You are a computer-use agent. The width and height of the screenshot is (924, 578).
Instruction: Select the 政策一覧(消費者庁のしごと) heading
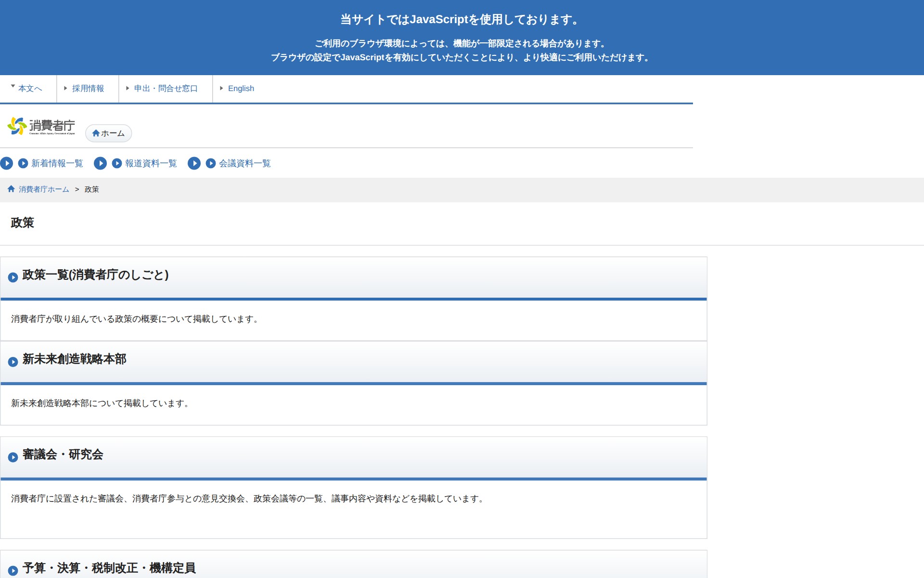coord(94,276)
